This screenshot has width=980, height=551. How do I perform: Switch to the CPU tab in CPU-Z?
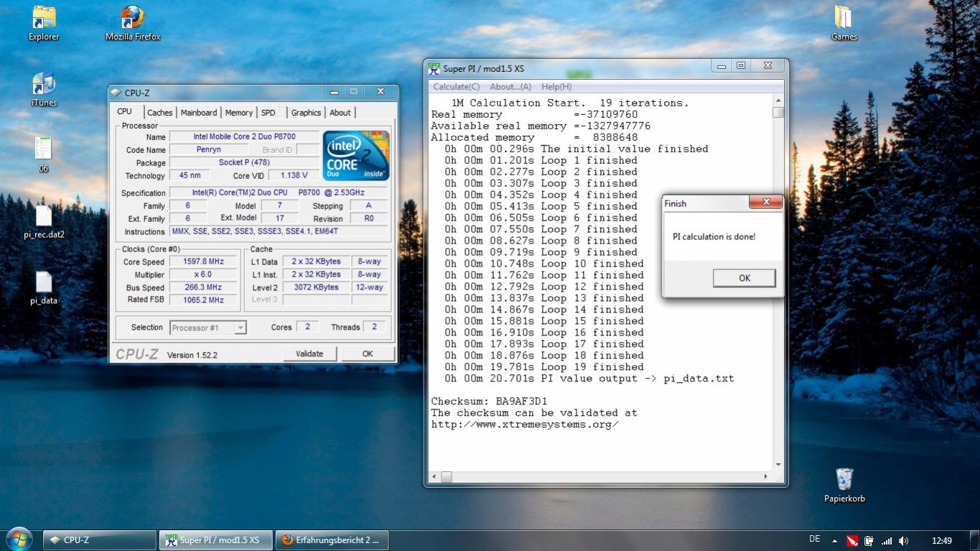coord(125,111)
